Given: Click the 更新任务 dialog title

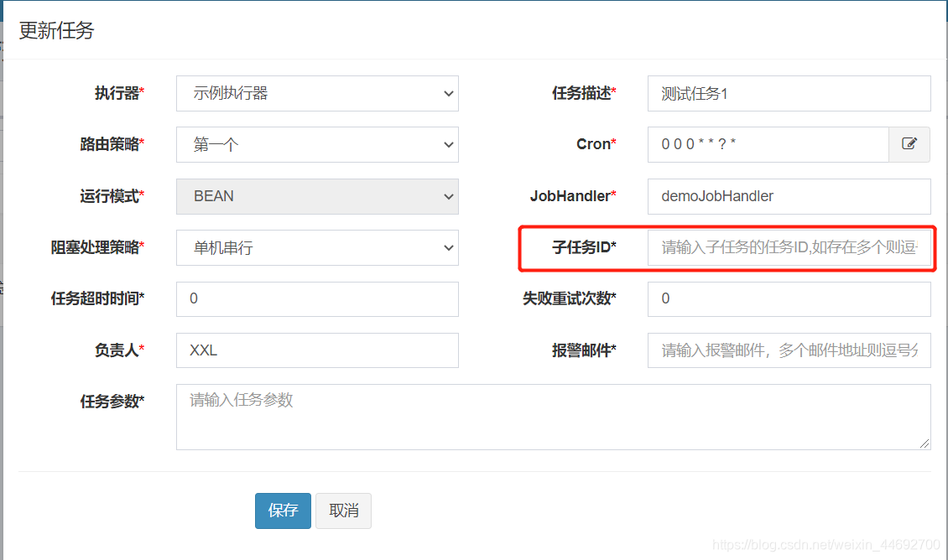Looking at the screenshot, I should 56,30.
